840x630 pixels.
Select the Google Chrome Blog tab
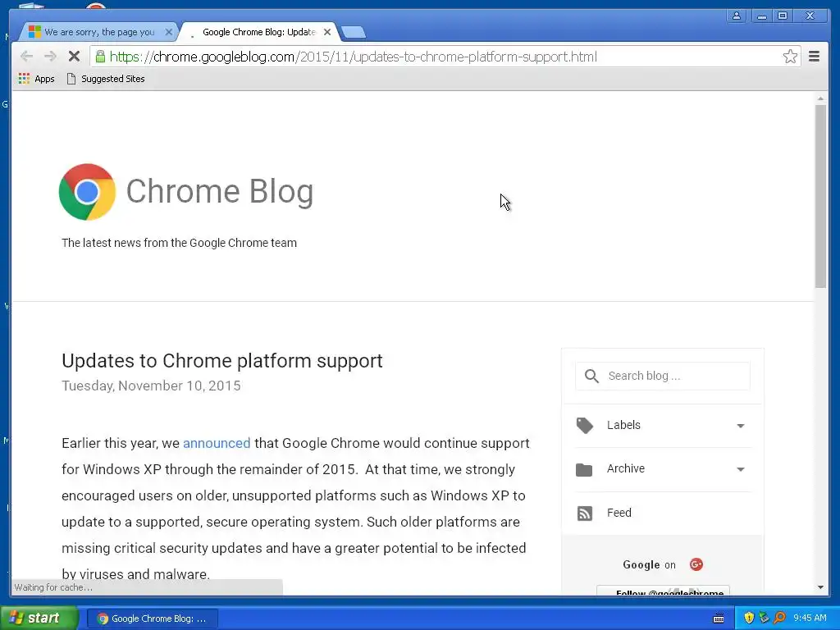coord(258,32)
